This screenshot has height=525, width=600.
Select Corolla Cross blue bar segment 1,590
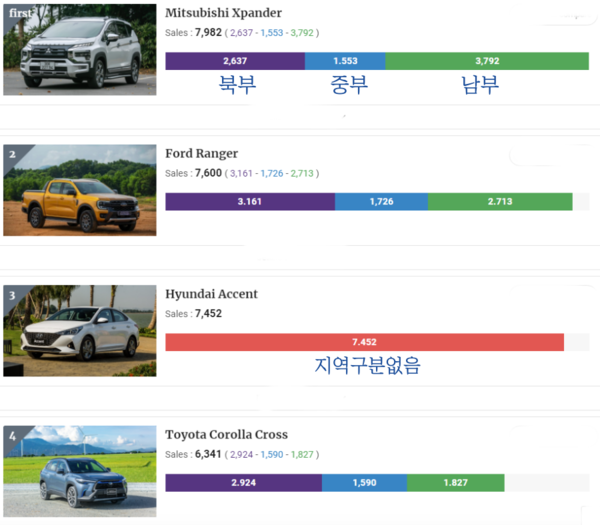pos(365,483)
